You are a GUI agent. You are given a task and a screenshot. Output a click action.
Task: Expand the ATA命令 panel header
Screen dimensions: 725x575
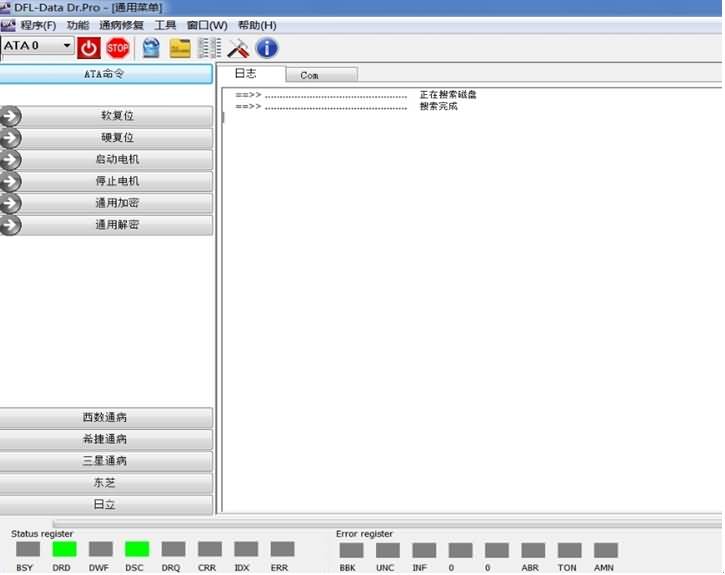point(106,74)
